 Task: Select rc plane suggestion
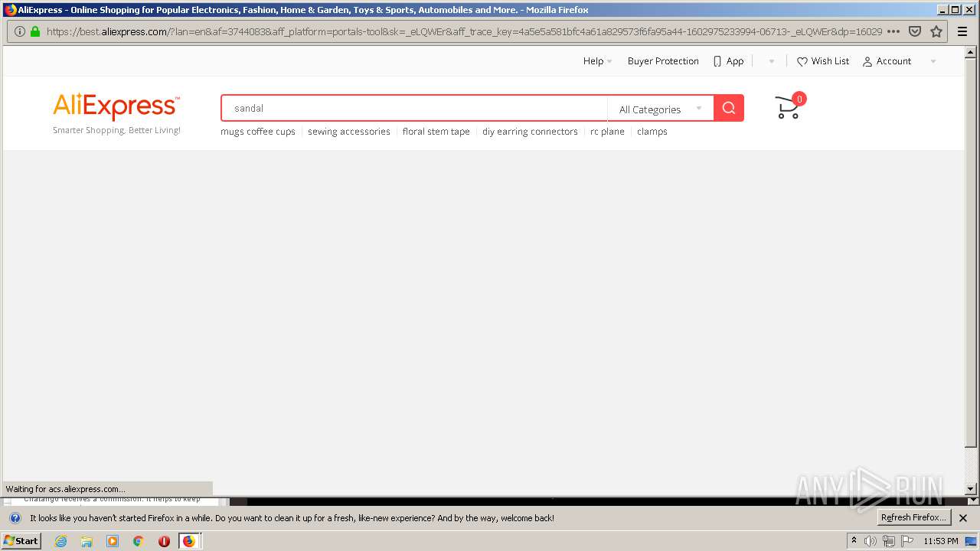607,132
